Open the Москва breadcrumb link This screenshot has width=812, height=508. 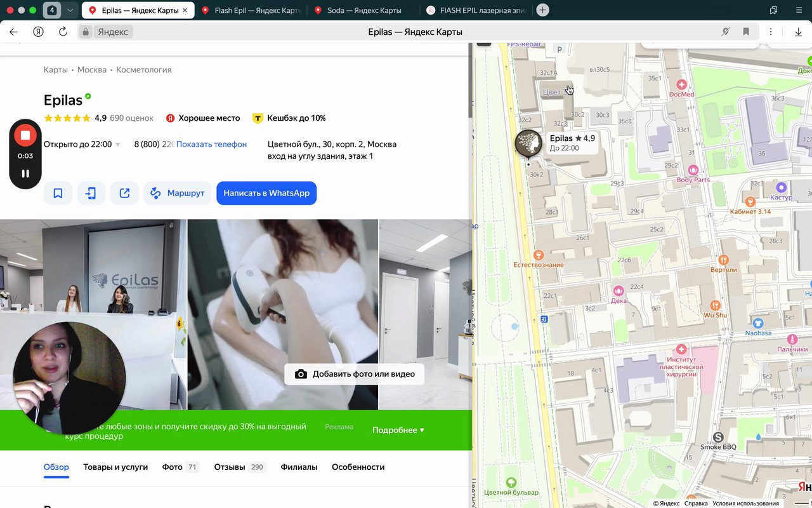click(x=92, y=70)
